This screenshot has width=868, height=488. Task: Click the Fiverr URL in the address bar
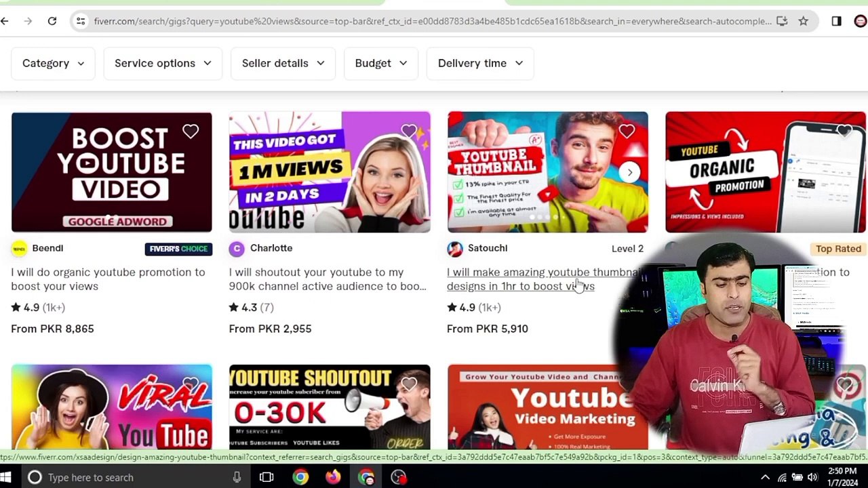pyautogui.click(x=433, y=21)
